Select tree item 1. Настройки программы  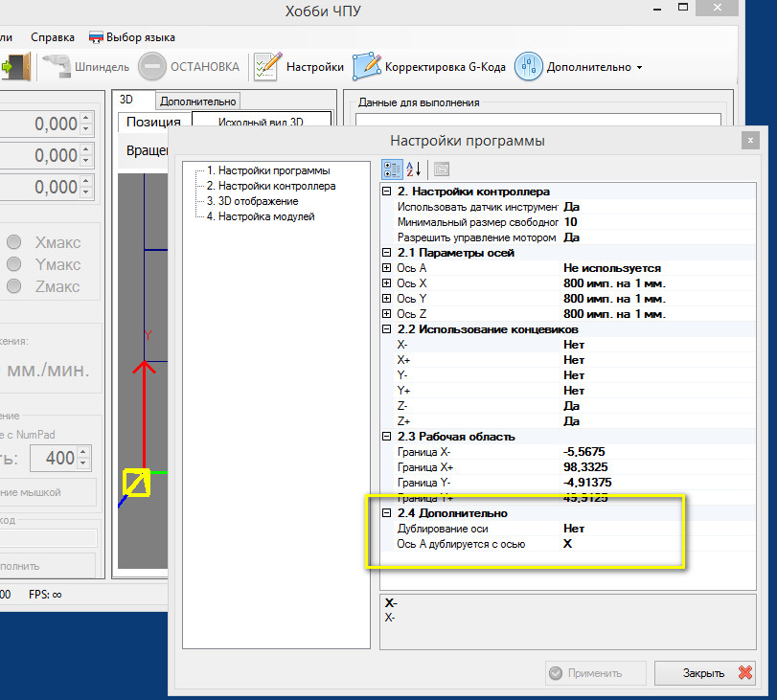click(x=268, y=170)
